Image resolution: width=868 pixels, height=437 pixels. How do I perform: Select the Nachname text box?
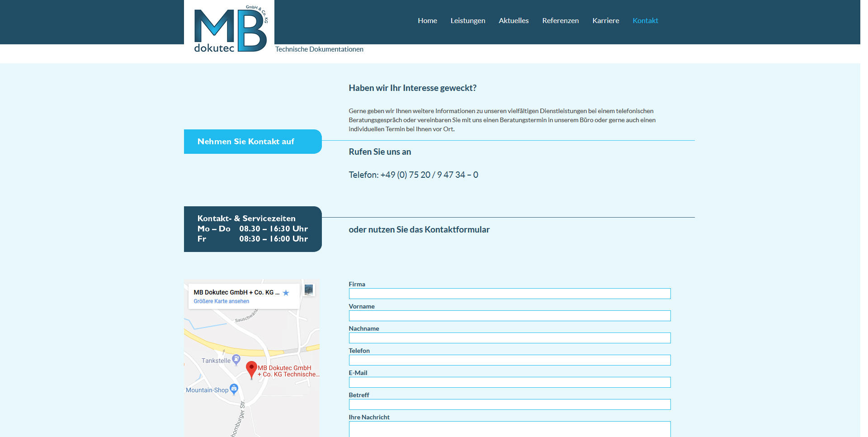pos(509,338)
